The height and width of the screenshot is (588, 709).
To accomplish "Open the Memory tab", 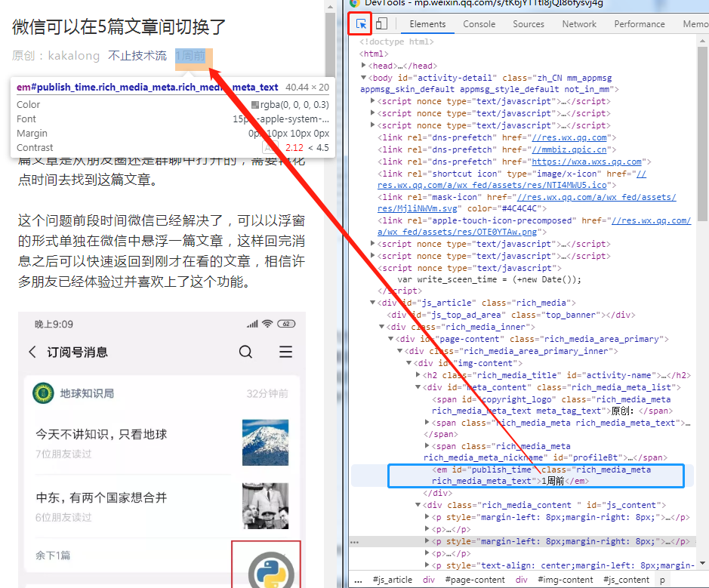I will coord(695,24).
